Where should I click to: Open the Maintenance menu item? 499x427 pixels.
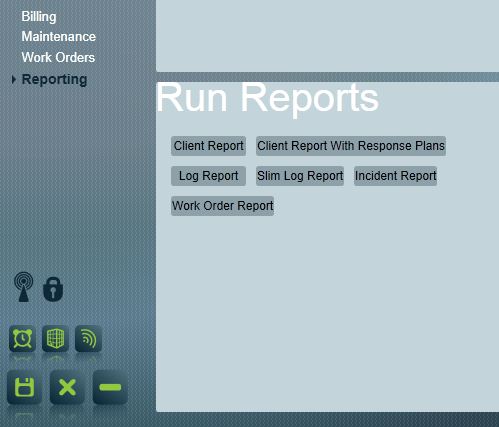(x=58, y=37)
